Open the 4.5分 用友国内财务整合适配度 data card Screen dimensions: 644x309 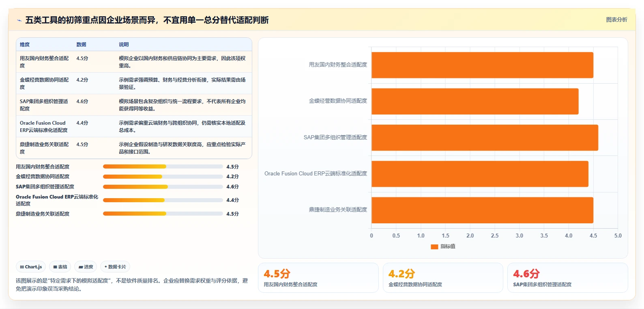(318, 278)
